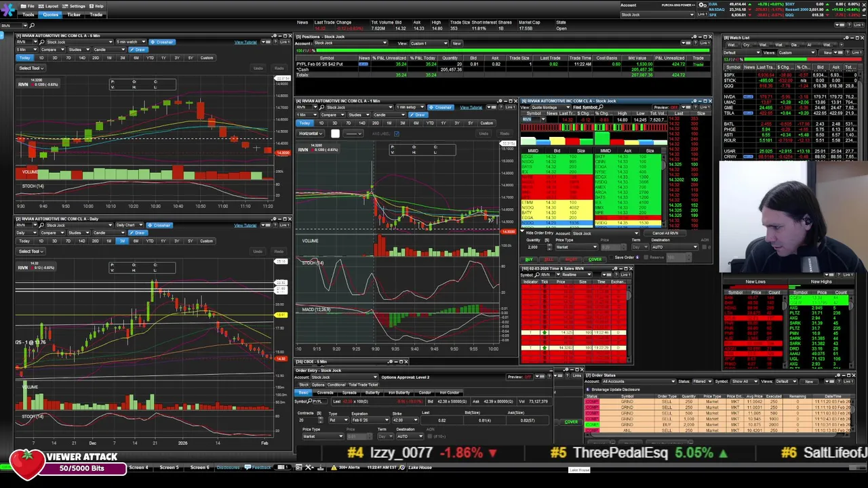The image size is (868, 488).
Task: Pick the white line color swatch
Action: pyautogui.click(x=335, y=134)
